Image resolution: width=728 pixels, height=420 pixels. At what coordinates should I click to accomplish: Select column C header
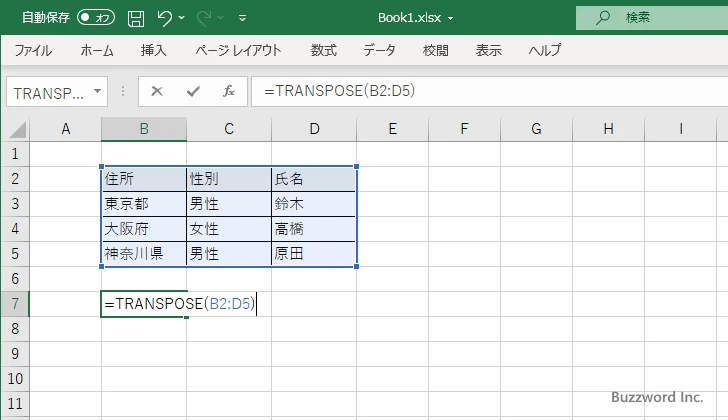(229, 129)
